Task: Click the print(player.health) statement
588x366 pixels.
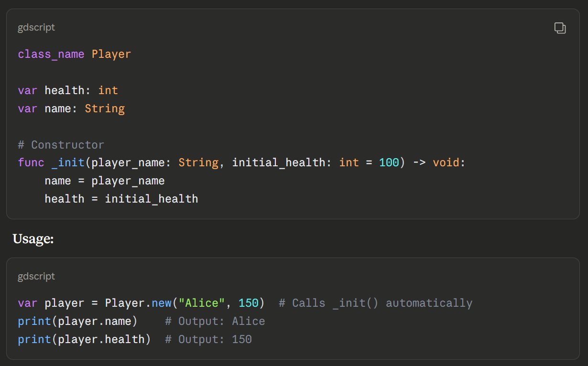Action: pyautogui.click(x=85, y=340)
